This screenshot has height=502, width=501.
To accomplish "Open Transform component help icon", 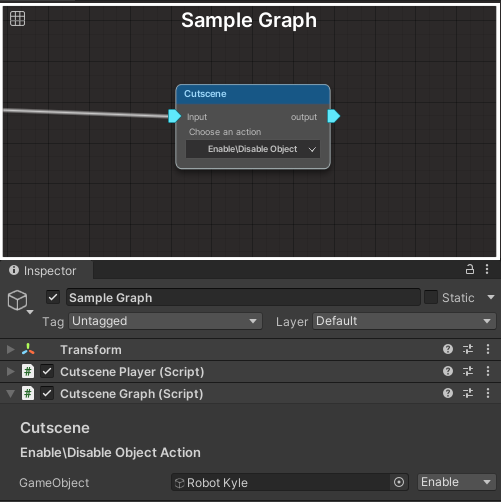I will pos(448,349).
